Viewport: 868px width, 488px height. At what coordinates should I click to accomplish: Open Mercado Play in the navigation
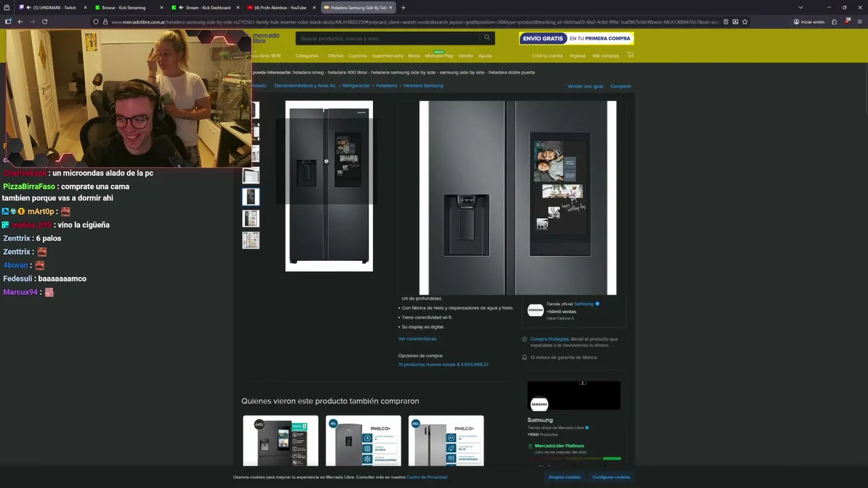tap(439, 56)
